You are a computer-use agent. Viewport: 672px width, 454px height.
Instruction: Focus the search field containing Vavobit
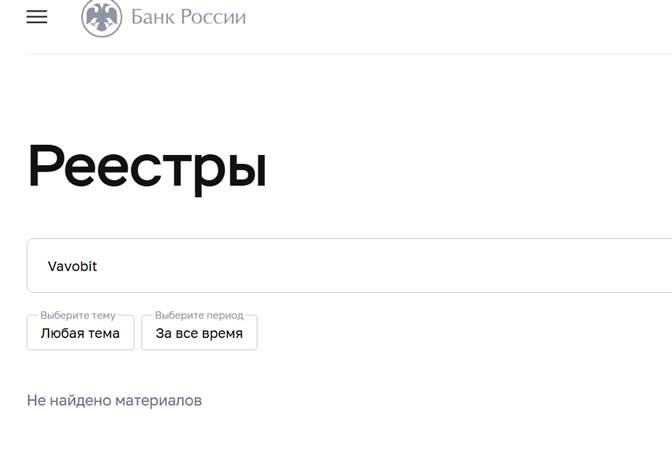pyautogui.click(x=349, y=266)
